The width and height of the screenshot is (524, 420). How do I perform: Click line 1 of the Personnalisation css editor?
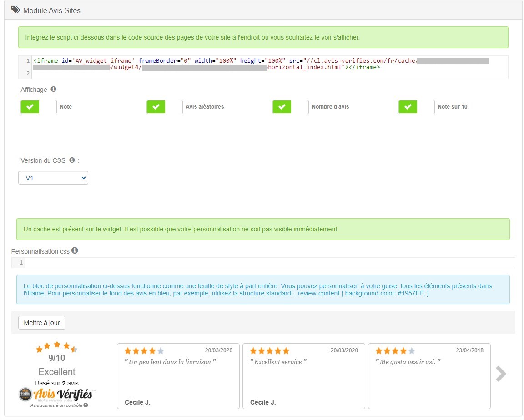point(182,262)
